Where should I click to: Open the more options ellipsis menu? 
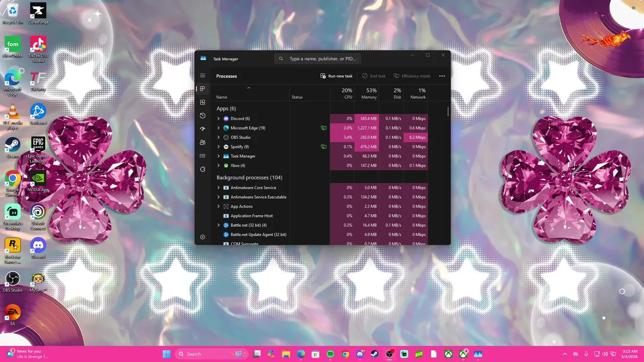(x=442, y=76)
